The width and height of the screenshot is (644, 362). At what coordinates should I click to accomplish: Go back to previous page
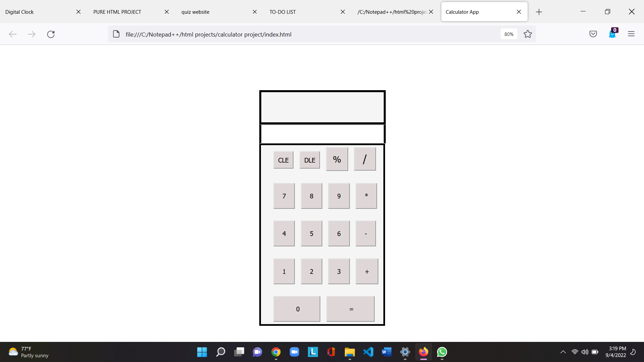coord(13,34)
